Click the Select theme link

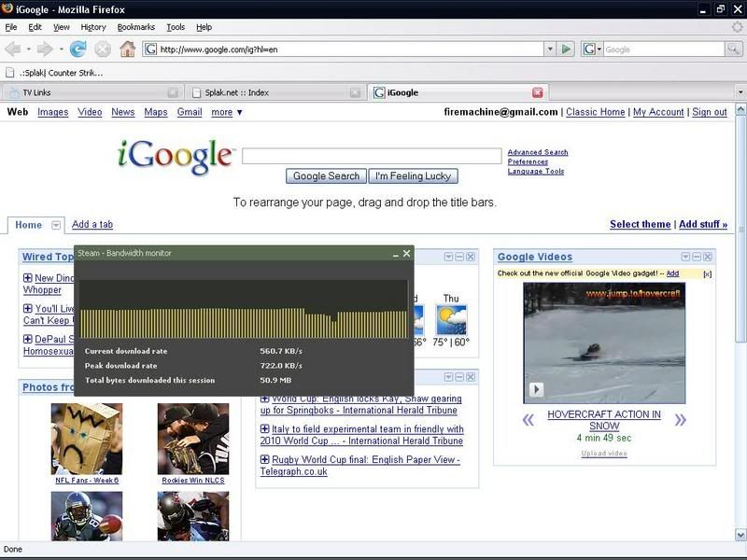click(640, 224)
